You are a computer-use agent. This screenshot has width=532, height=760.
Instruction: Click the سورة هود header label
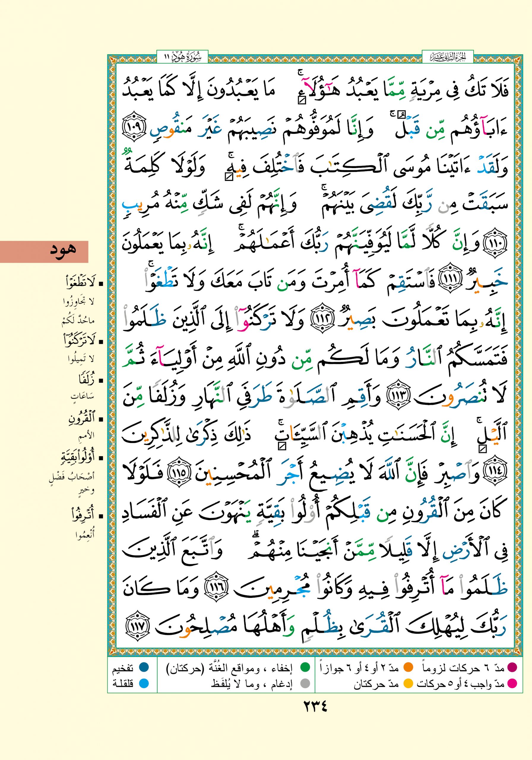[182, 57]
